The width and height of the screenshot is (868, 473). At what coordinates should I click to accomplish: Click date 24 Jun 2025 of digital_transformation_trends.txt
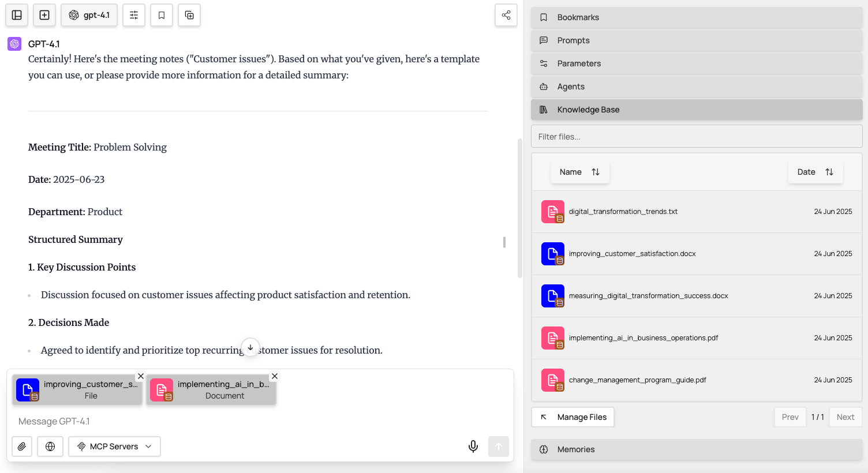[x=833, y=212]
